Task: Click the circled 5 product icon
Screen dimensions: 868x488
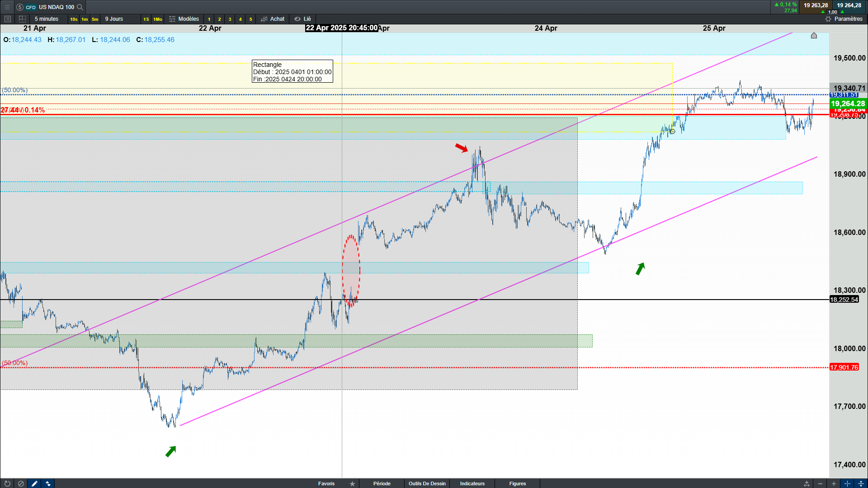Action: (x=20, y=7)
